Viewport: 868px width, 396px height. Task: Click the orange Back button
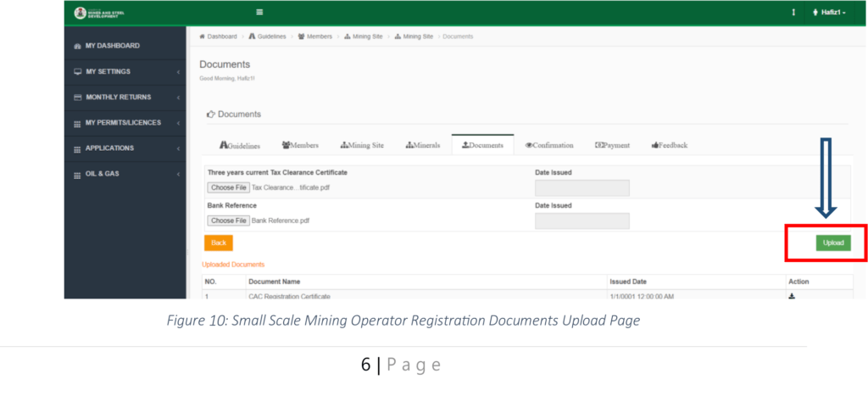click(218, 243)
